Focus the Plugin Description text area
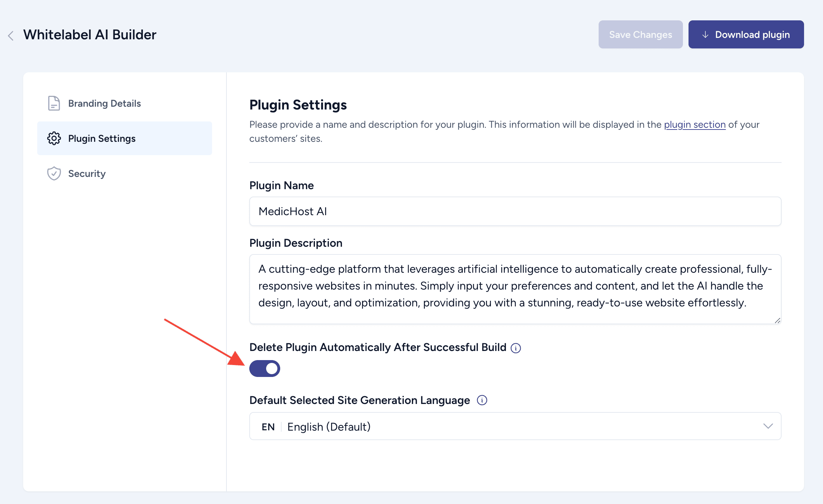The width and height of the screenshot is (823, 504). point(515,289)
